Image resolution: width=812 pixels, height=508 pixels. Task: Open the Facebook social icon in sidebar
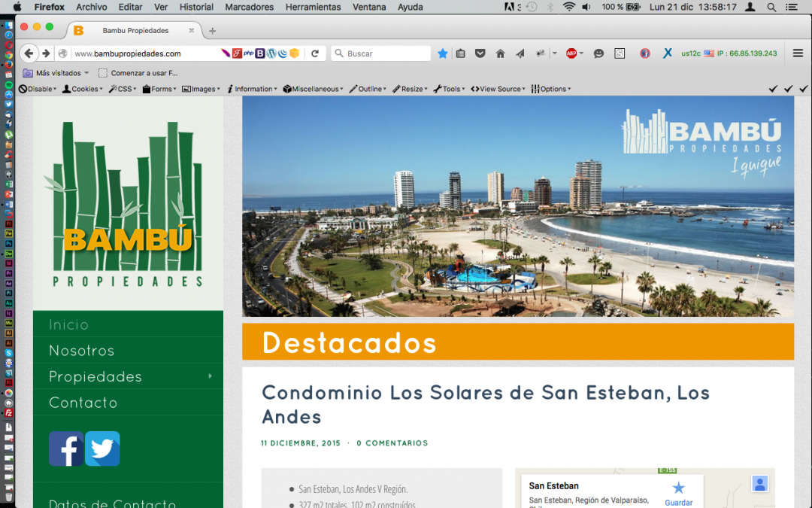[66, 449]
